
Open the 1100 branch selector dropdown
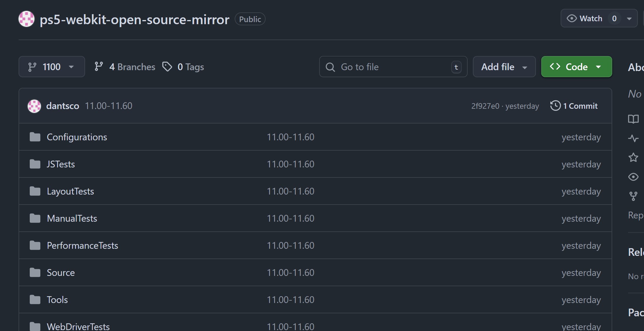[x=52, y=67]
